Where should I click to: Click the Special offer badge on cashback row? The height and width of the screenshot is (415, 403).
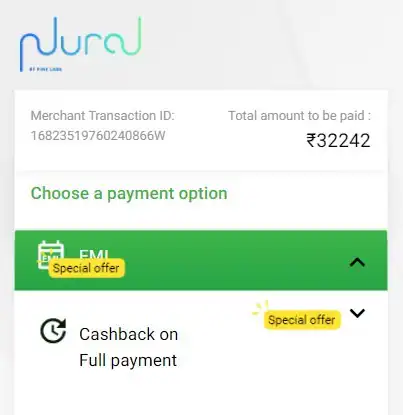(x=302, y=320)
